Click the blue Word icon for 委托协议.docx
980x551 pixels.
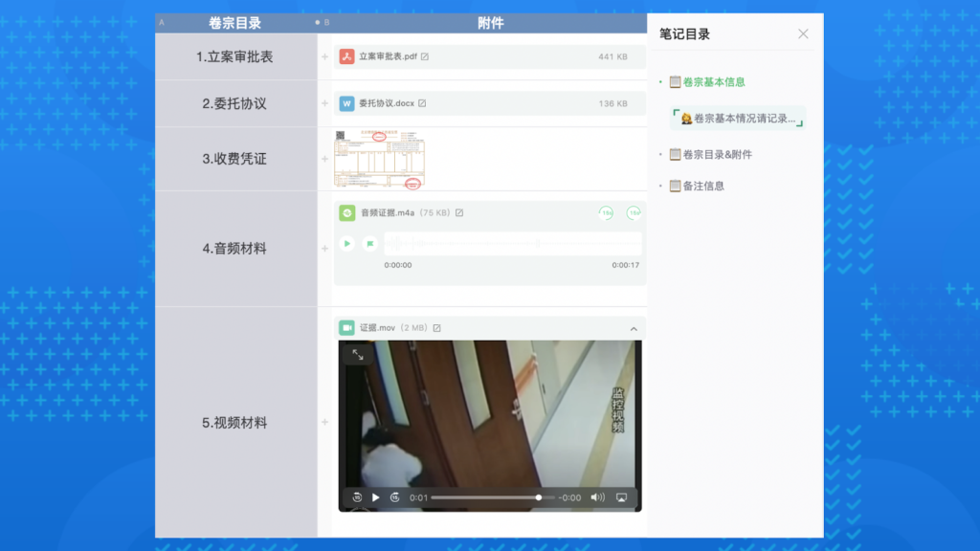coord(346,103)
